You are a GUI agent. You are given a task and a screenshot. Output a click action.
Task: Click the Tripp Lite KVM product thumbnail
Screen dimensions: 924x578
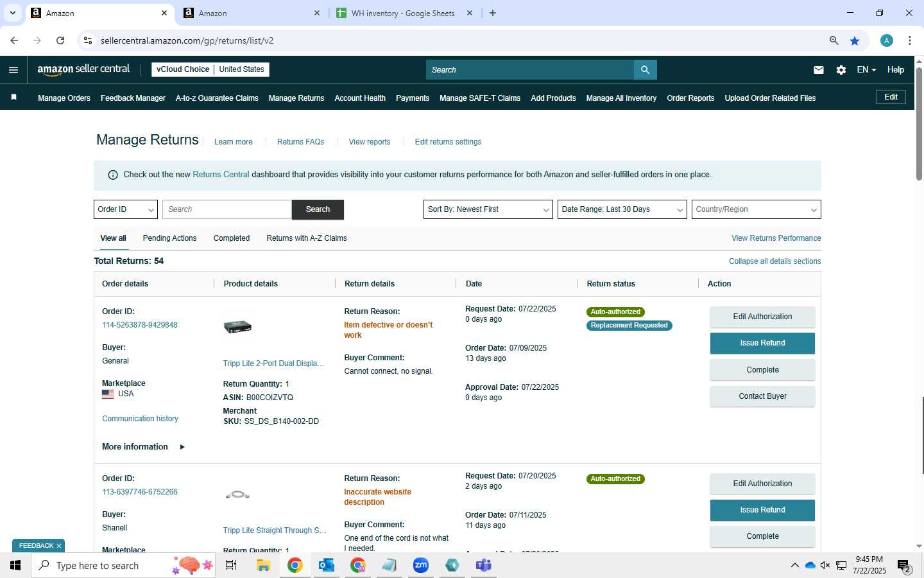pyautogui.click(x=237, y=327)
